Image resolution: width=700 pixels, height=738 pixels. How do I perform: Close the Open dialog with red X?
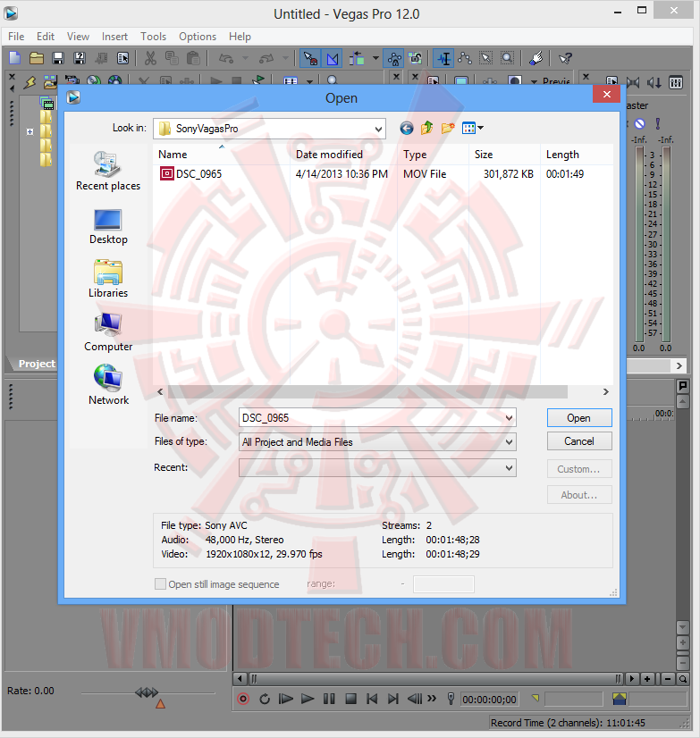(x=607, y=95)
